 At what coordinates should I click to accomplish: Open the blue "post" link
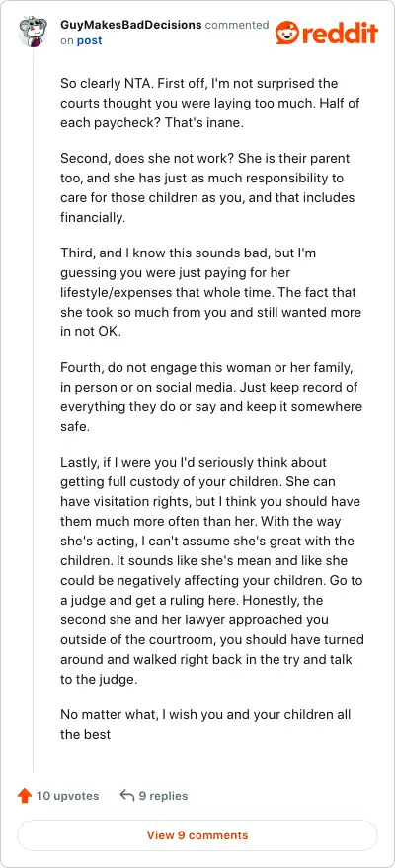[x=89, y=41]
